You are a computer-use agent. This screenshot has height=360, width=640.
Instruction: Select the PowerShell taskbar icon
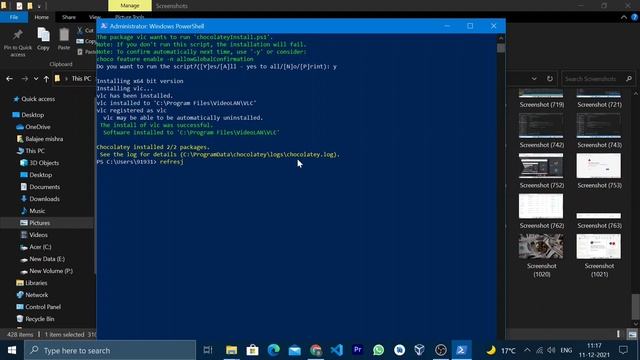point(462,350)
